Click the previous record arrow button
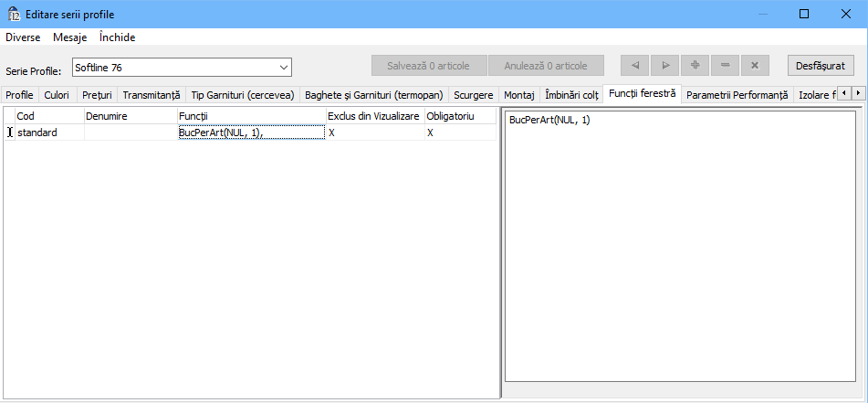Image resolution: width=868 pixels, height=403 pixels. click(634, 66)
